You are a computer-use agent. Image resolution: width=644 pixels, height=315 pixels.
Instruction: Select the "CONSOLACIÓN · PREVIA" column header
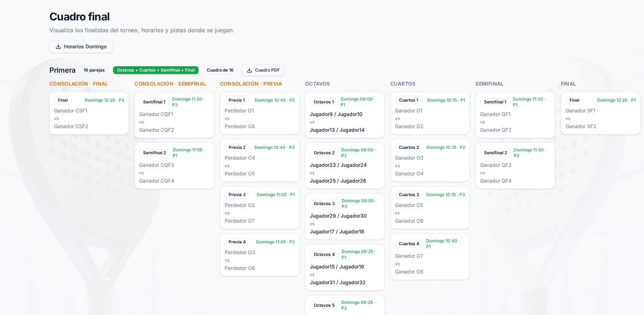251,84
